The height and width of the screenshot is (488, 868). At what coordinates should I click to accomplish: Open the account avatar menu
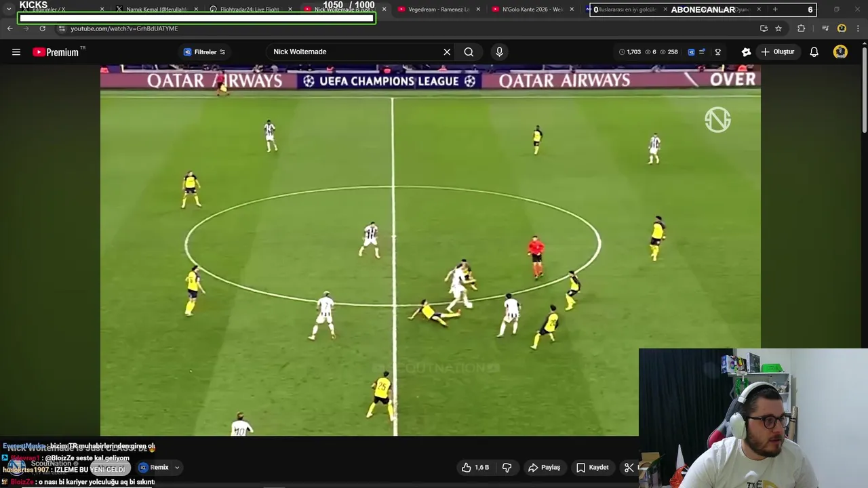click(x=841, y=52)
